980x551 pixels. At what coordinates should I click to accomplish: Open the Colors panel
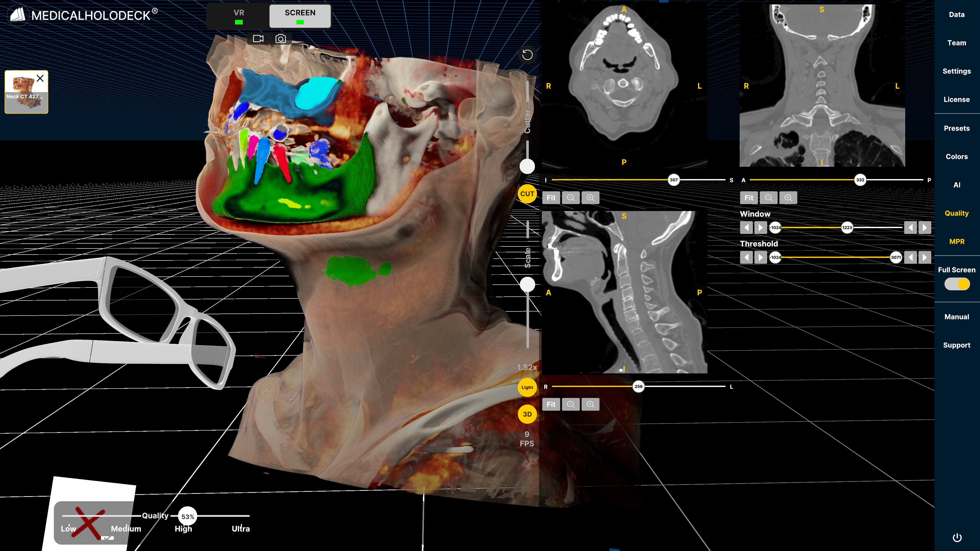coord(957,157)
